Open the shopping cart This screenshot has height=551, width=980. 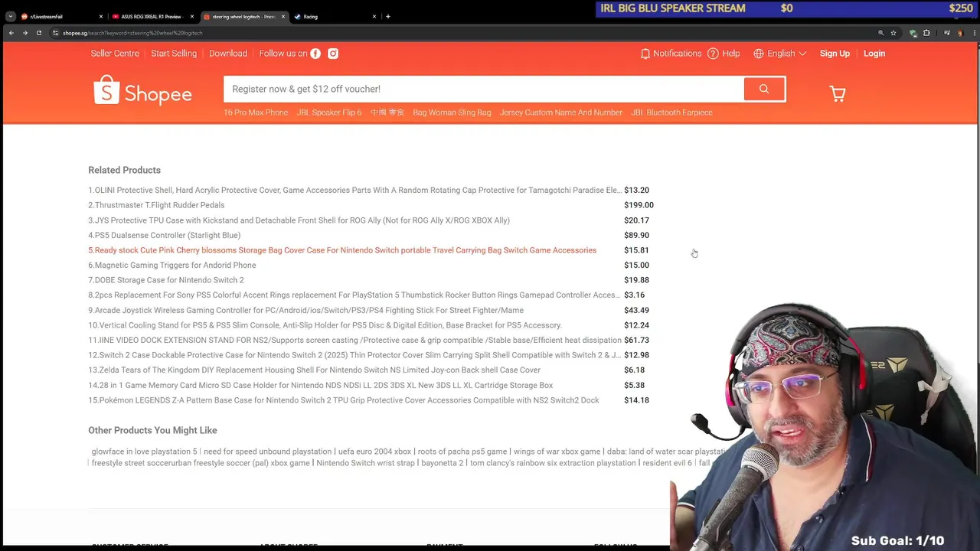[838, 93]
